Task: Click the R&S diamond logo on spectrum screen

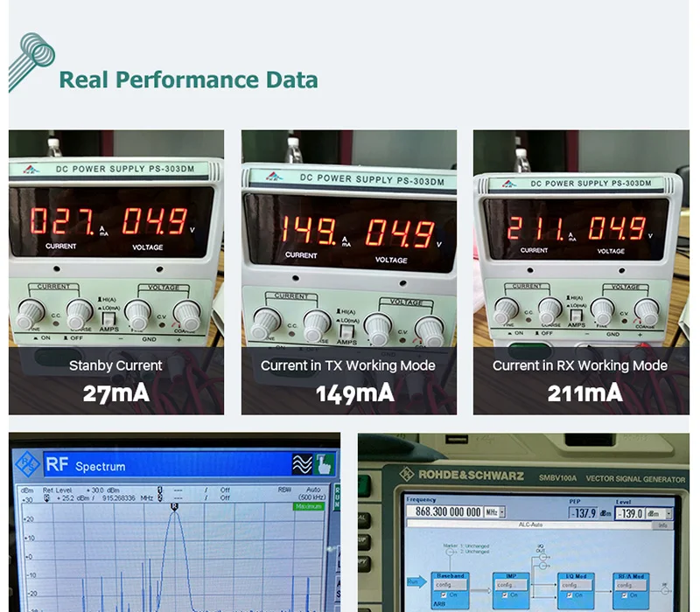Action: click(28, 464)
